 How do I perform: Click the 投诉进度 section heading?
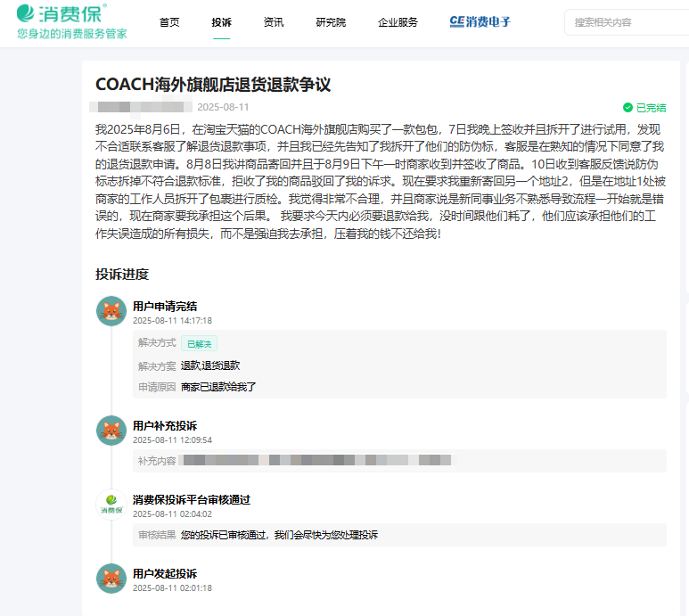click(122, 275)
